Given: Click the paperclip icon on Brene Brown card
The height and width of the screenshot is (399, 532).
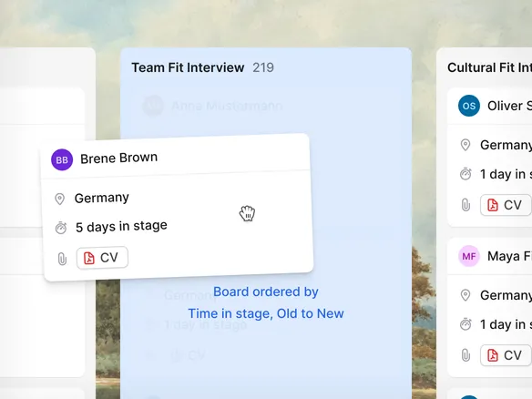Looking at the screenshot, I should (62, 259).
